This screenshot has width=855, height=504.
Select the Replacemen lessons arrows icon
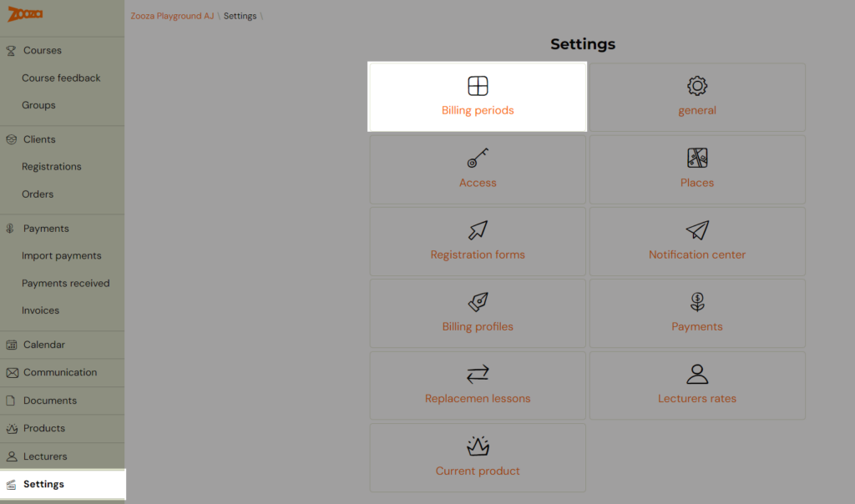point(478,374)
